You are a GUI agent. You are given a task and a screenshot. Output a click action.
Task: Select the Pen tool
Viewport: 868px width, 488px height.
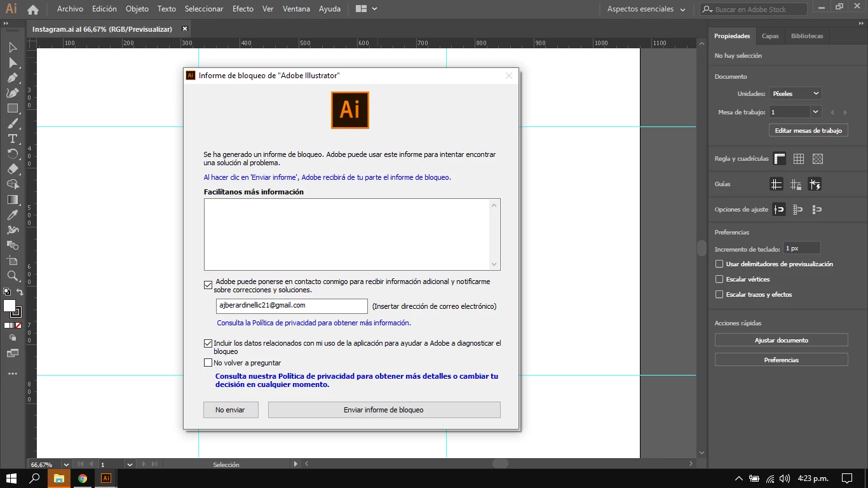coord(13,78)
